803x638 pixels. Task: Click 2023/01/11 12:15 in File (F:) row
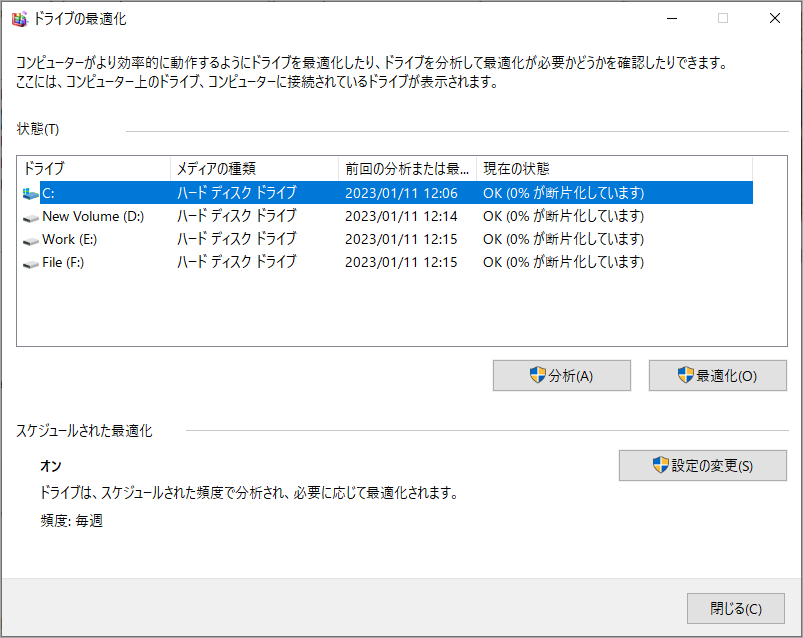click(401, 262)
